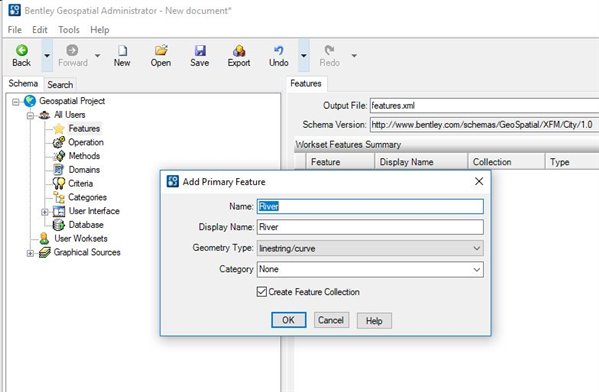Screen dimensions: 599x392
Task: Click the Display Name column header
Action: click(x=421, y=162)
